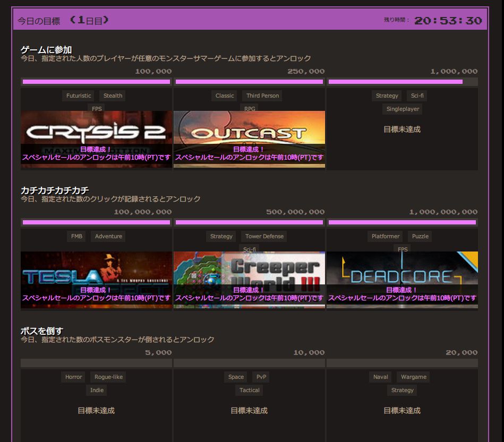Select the Adventure tag
Screen dimensions: 504x442
108,237
